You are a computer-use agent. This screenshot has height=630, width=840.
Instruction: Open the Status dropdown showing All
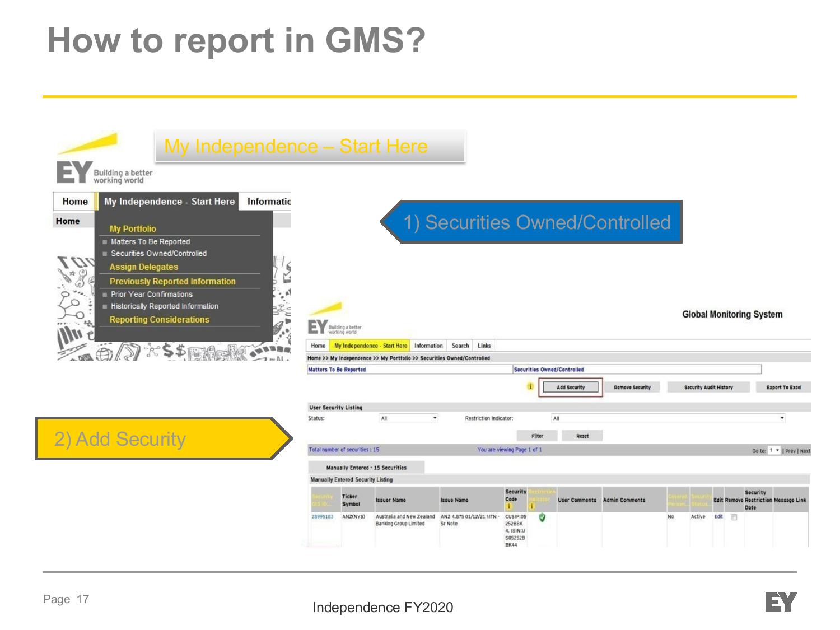coord(409,418)
